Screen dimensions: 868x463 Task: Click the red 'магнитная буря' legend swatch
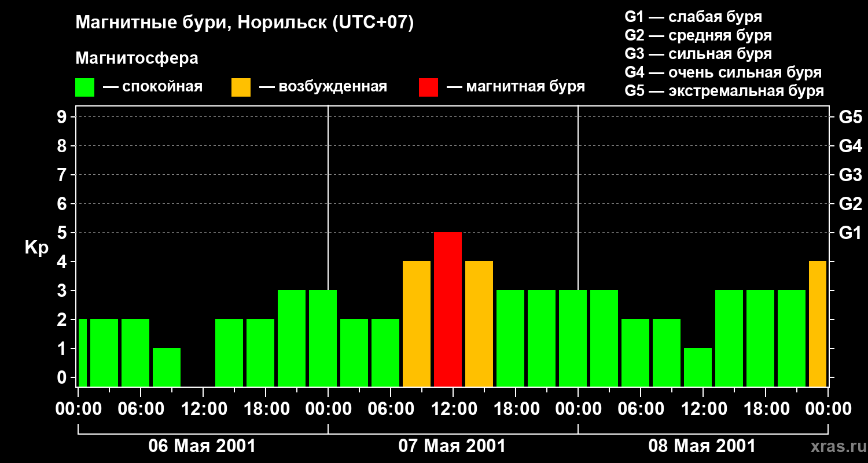tap(428, 87)
